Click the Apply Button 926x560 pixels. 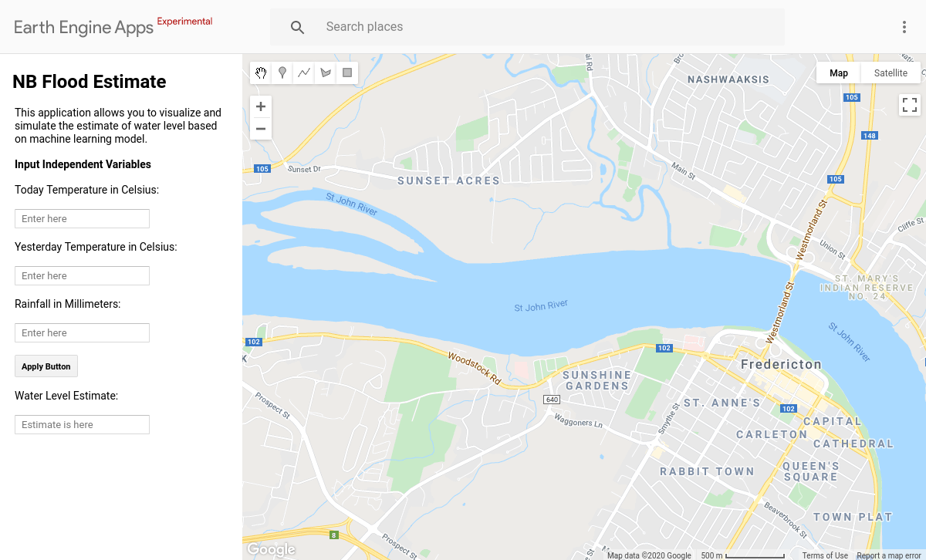tap(46, 366)
